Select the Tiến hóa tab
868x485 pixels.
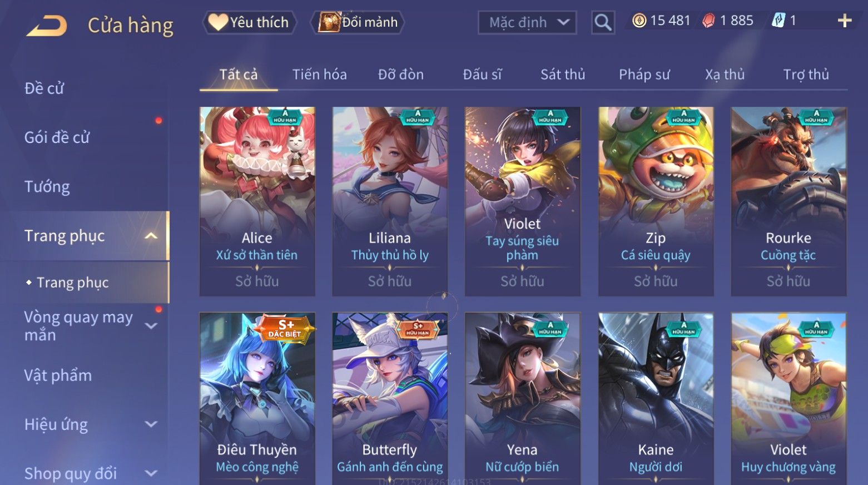(x=320, y=75)
